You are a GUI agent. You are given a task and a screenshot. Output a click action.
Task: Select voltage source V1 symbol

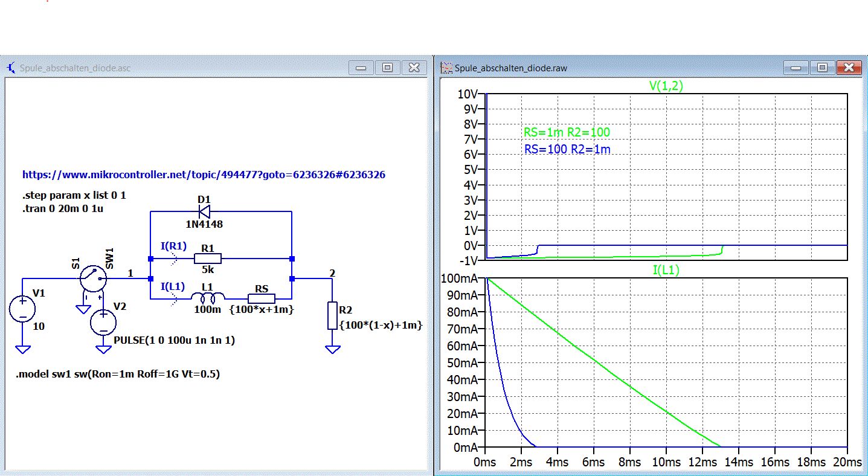[x=22, y=309]
